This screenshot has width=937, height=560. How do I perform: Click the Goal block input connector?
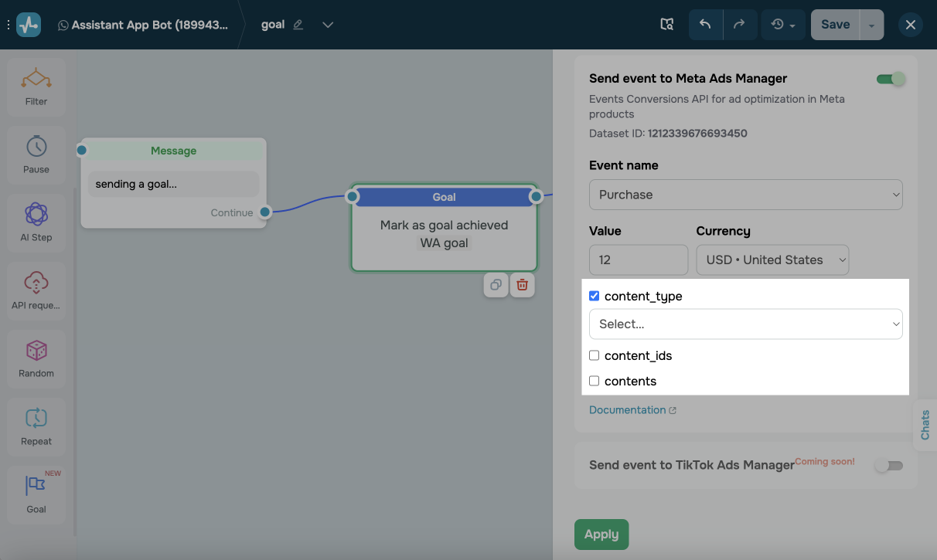tap(353, 197)
